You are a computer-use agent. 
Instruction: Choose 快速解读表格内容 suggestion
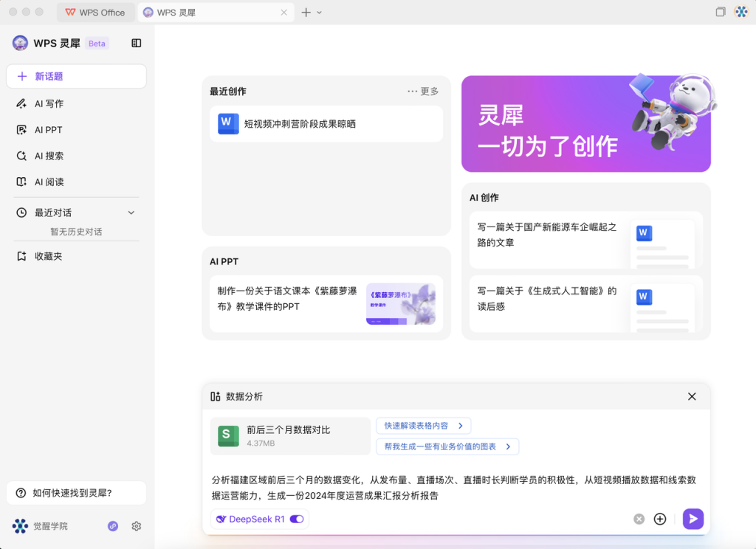(423, 426)
